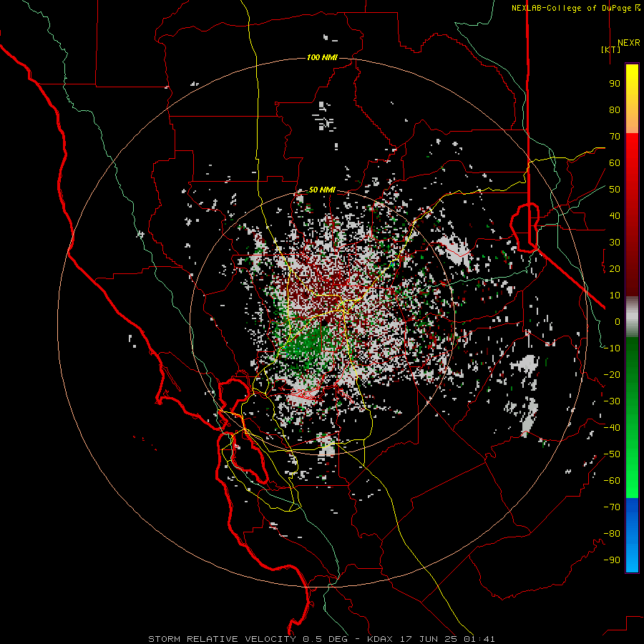
Task: Click the 100 NMI range ring label
Action: coord(322,57)
